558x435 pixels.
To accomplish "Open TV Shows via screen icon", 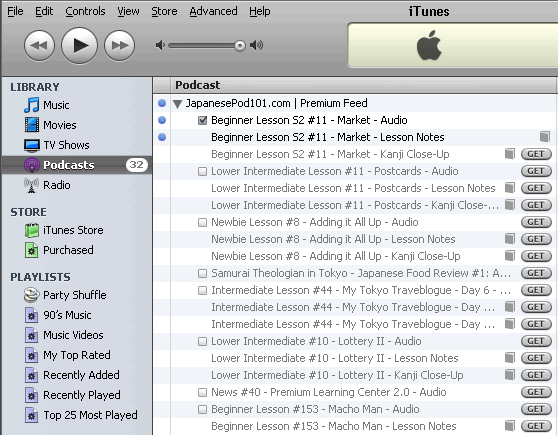I will pos(32,145).
